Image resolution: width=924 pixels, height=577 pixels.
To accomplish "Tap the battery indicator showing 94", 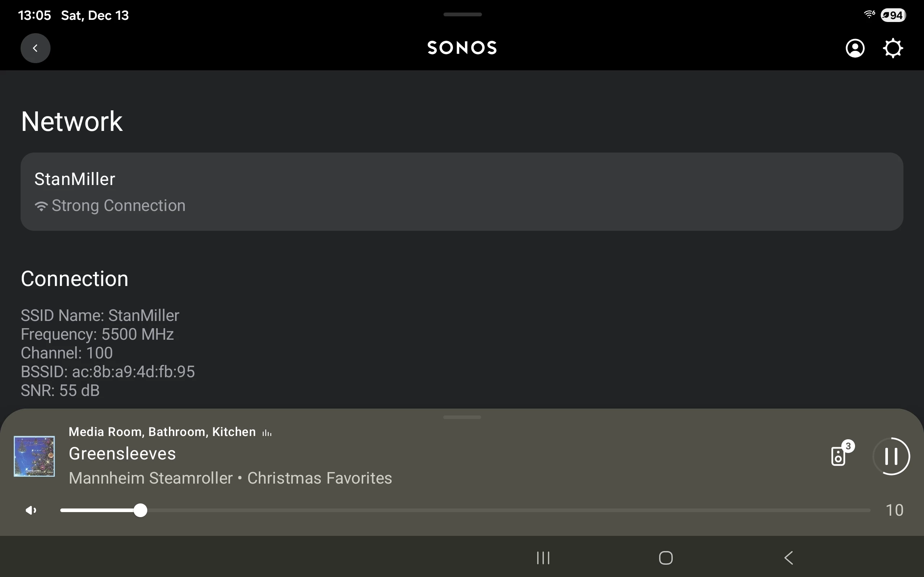I will (x=893, y=15).
